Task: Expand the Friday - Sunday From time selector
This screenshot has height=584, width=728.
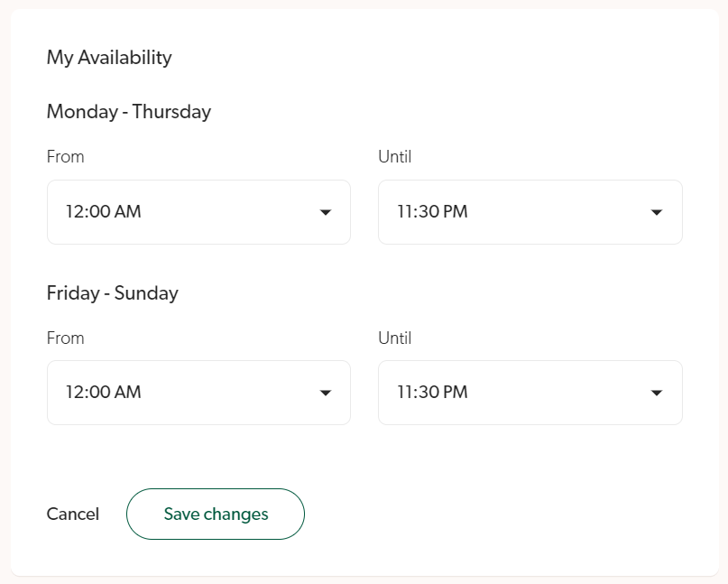Action: point(198,393)
